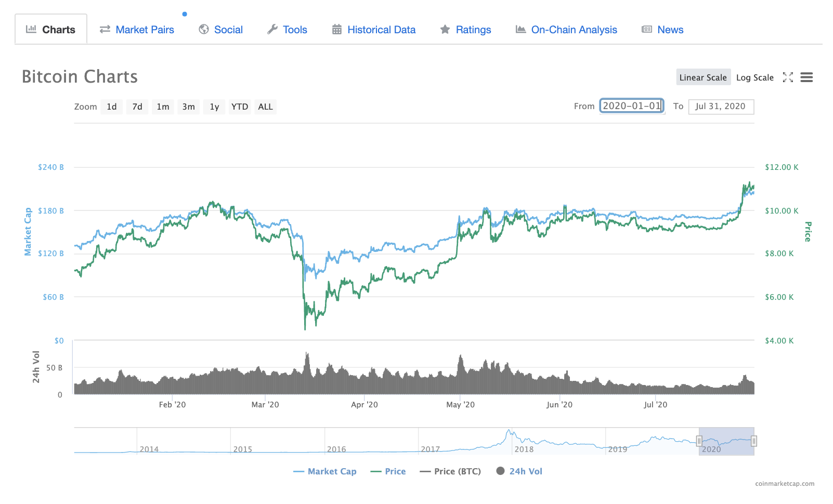Click the On-Chain Analysis chart icon
The height and width of the screenshot is (504, 833).
(520, 30)
